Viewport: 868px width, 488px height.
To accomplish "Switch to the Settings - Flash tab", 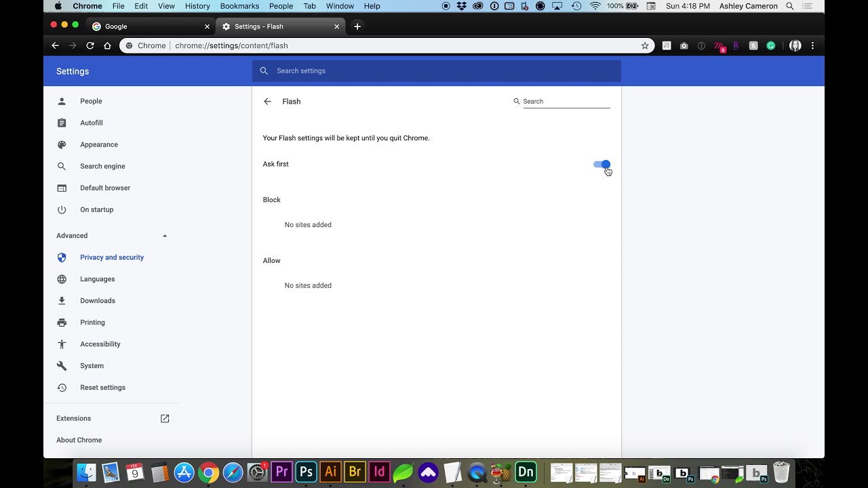I will (280, 26).
